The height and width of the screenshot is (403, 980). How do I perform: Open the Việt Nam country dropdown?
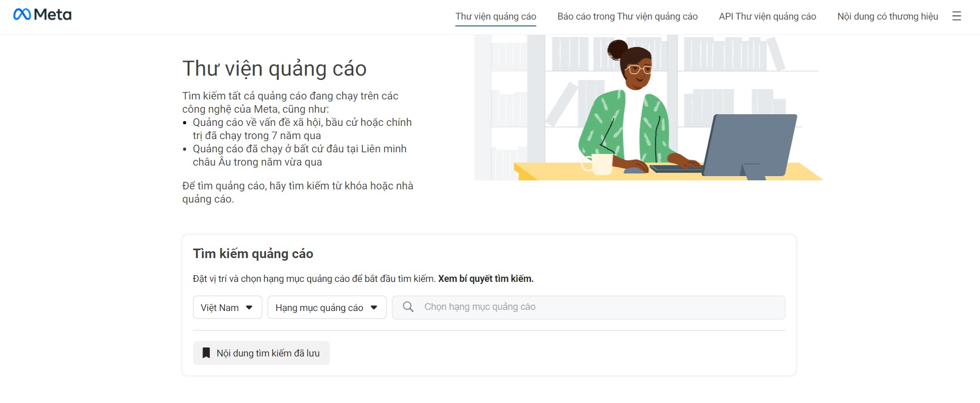pyautogui.click(x=227, y=307)
